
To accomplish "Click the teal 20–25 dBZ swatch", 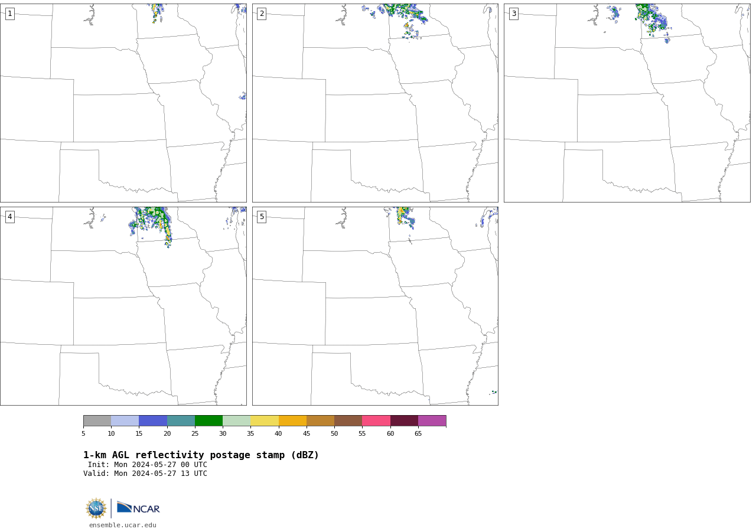I will pos(181,421).
